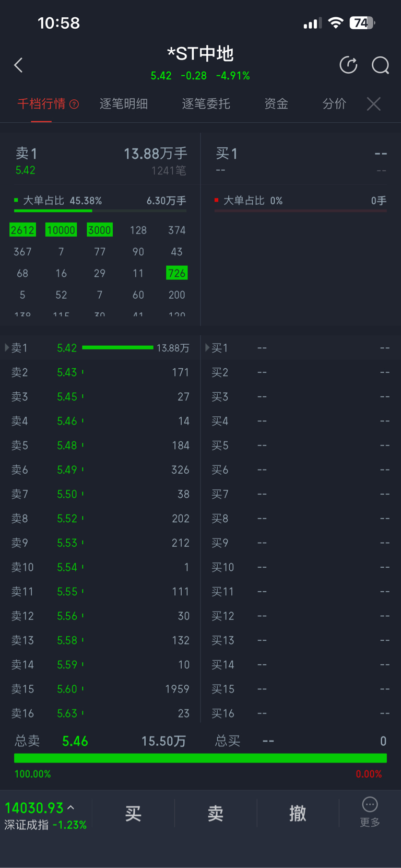Tap the 卖11 price 5.55
This screenshot has width=401, height=868.
click(x=67, y=592)
